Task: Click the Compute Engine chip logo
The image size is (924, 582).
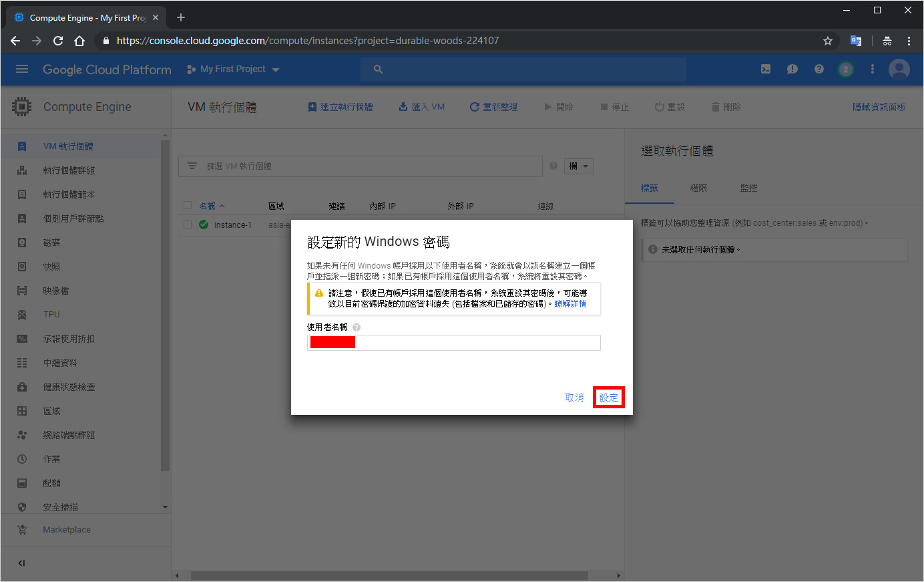Action: click(x=22, y=107)
